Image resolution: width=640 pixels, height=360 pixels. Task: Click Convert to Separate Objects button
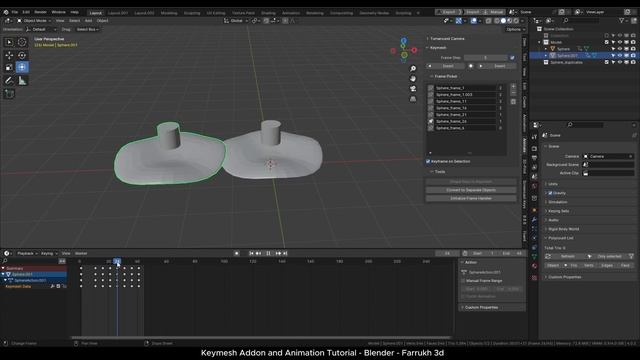[x=471, y=190]
